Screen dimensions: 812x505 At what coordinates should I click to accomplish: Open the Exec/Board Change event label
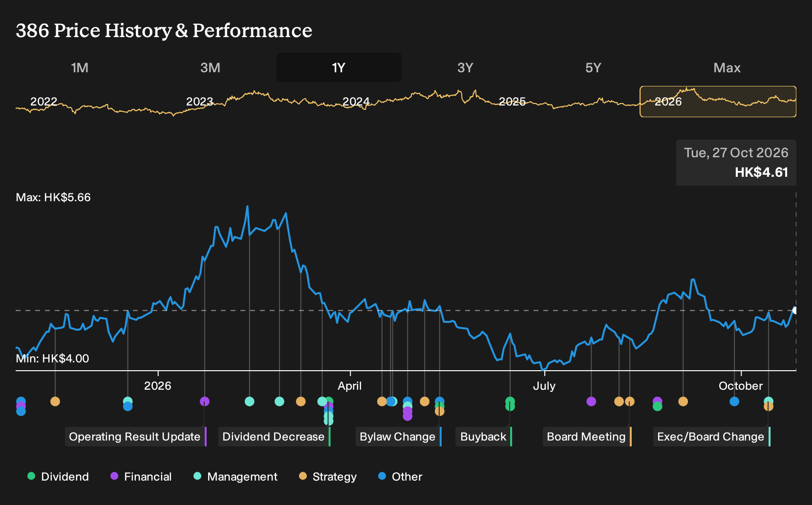(711, 437)
